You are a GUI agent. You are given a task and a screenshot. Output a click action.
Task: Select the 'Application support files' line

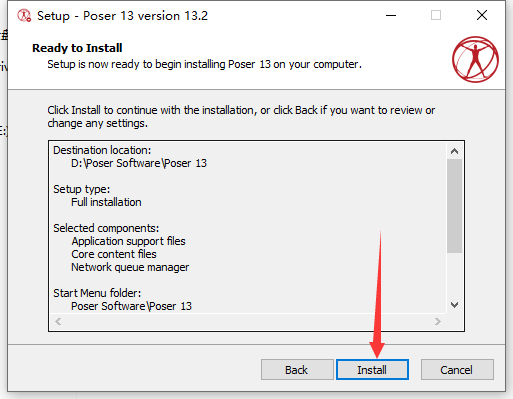(128, 241)
